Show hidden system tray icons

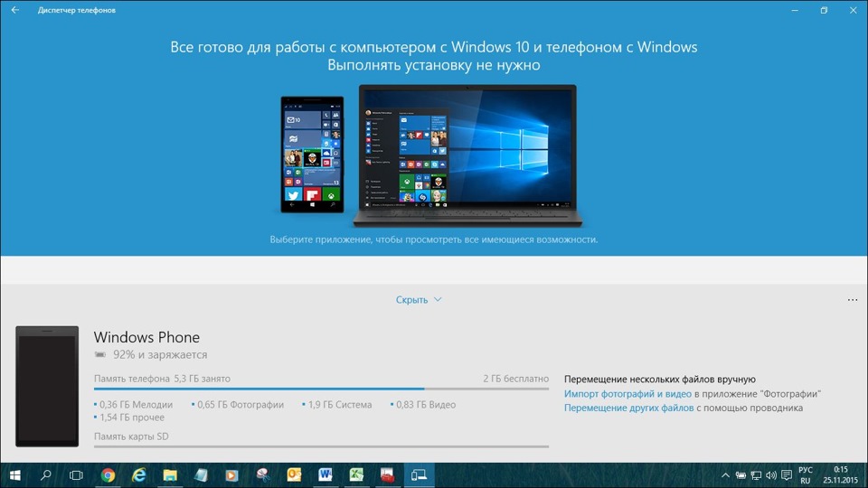click(725, 475)
